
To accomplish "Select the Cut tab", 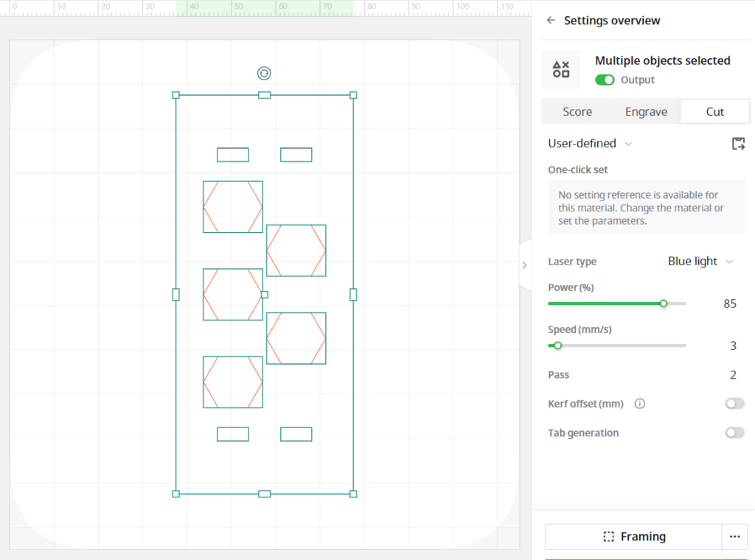I will point(715,111).
